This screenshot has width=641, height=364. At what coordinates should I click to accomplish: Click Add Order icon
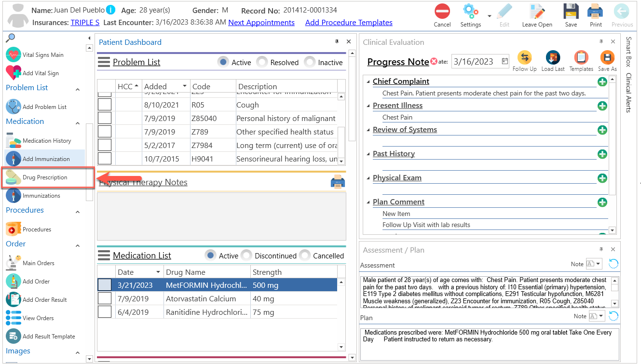point(14,281)
